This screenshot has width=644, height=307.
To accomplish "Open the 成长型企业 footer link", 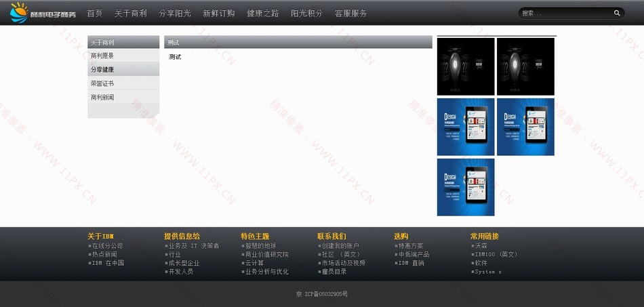I will tap(184, 263).
